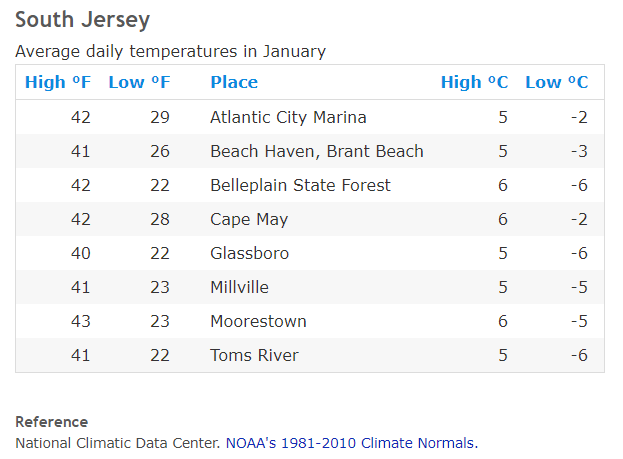Sort table by High °F column header
Image resolution: width=623 pixels, height=459 pixels.
point(58,82)
